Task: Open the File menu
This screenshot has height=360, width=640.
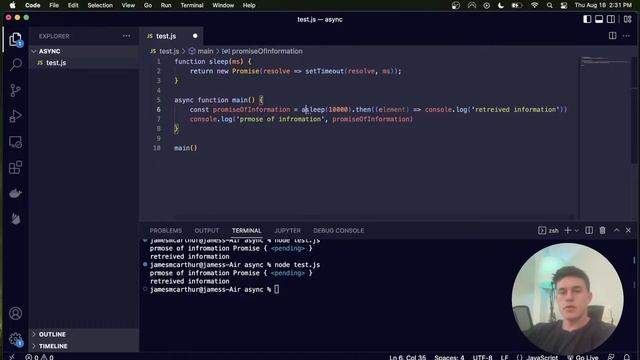Action: tap(54, 5)
